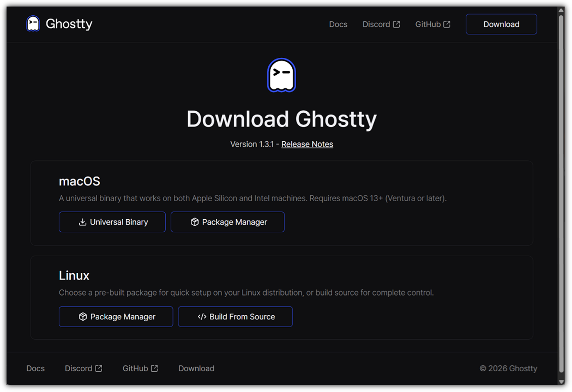Click the Ghostty wordmark in the header
Image resolution: width=572 pixels, height=392 pixels.
[x=69, y=24]
